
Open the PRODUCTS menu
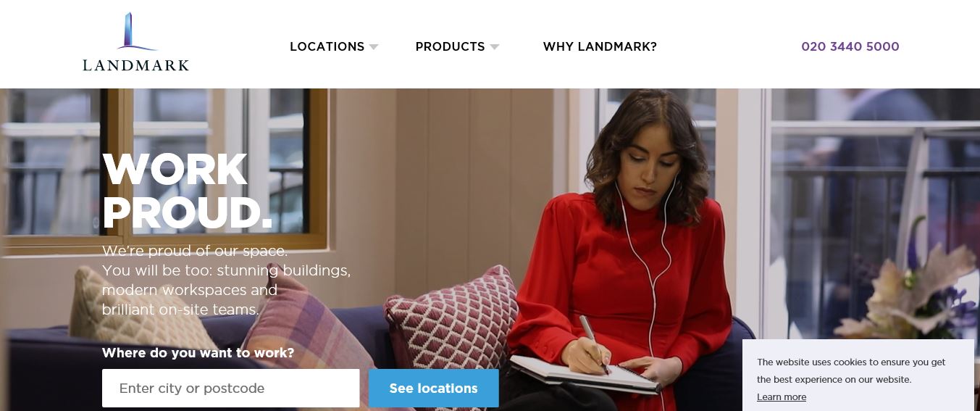point(450,46)
